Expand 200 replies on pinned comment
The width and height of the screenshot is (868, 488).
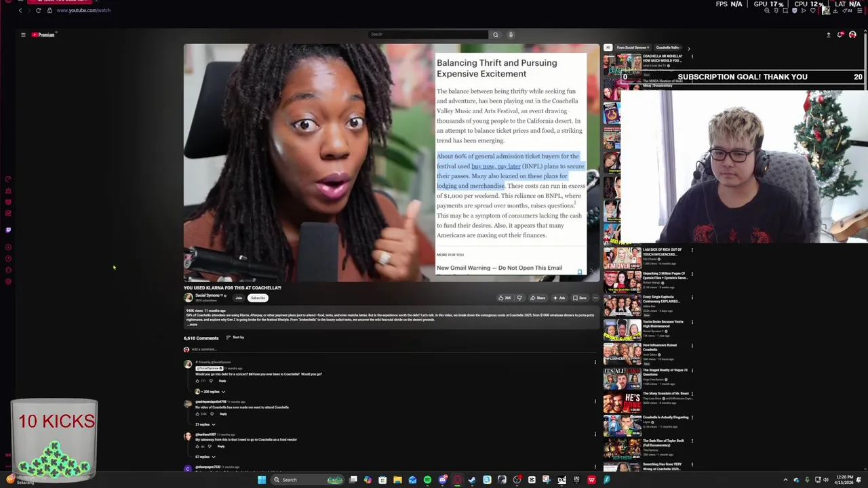point(210,392)
